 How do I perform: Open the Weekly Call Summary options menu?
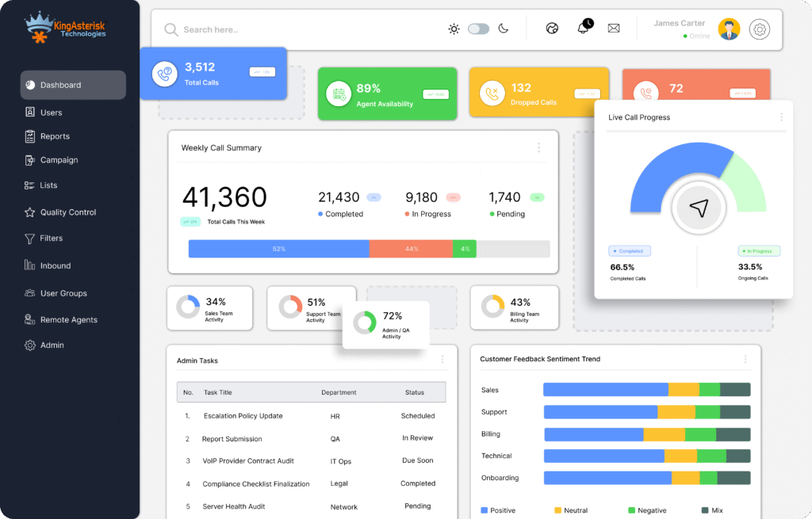(x=539, y=147)
